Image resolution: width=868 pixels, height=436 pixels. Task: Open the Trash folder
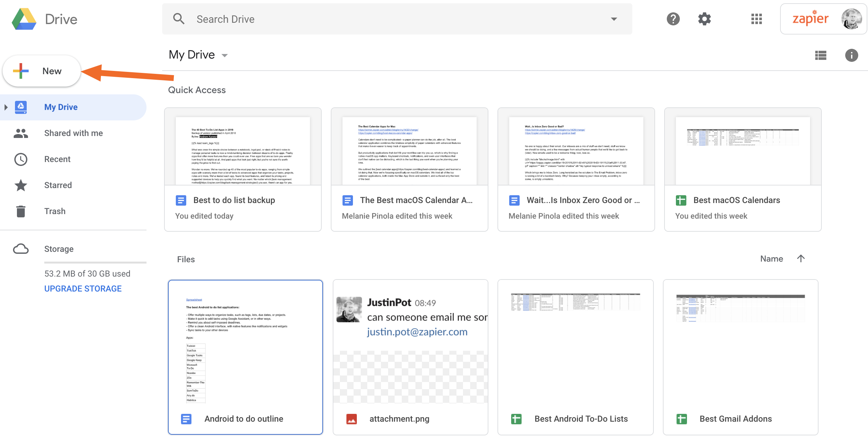pyautogui.click(x=55, y=211)
